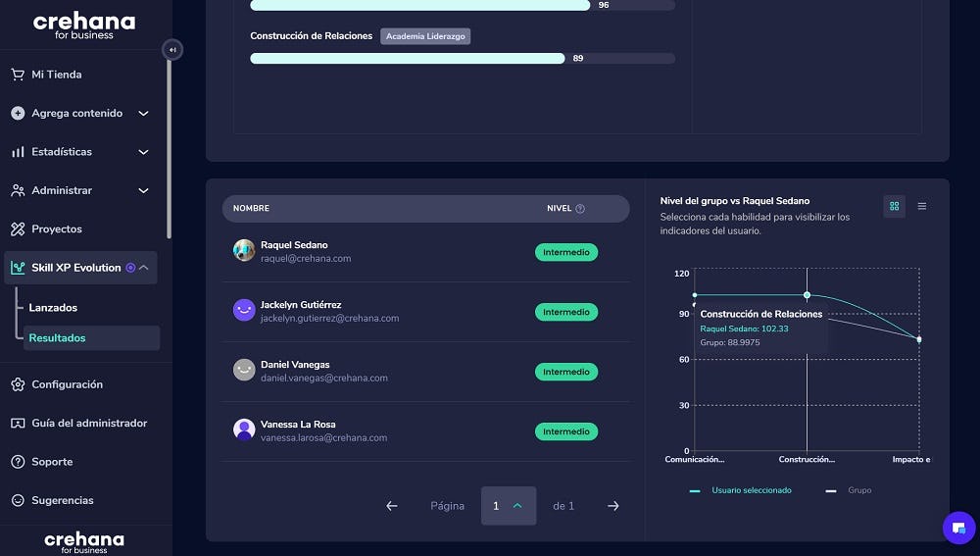980x556 pixels.
Task: Collapse the sidebar with the arrow button
Action: 172,50
